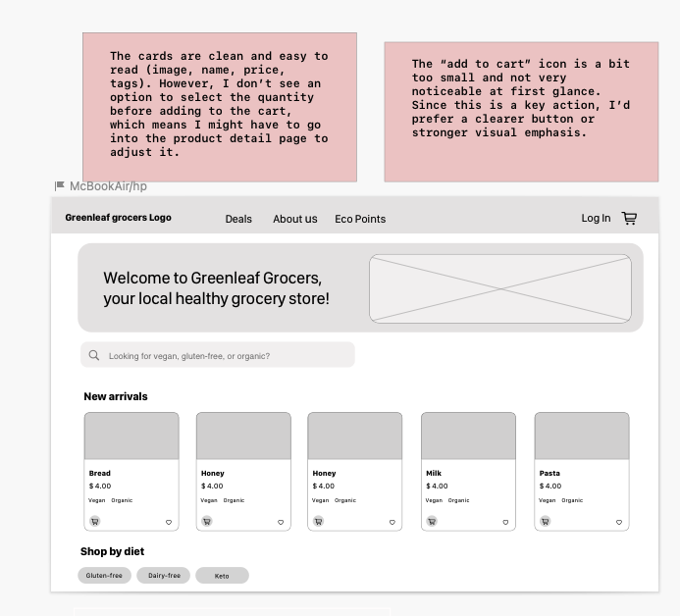
Task: Click the Greenleaf grocers Logo
Action: coord(118,218)
